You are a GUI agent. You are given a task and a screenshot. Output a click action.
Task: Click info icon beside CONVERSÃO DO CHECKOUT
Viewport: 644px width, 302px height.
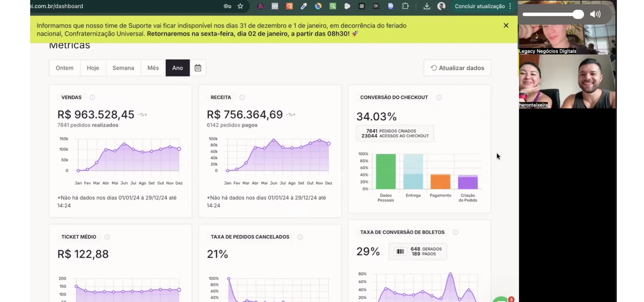pyautogui.click(x=439, y=97)
